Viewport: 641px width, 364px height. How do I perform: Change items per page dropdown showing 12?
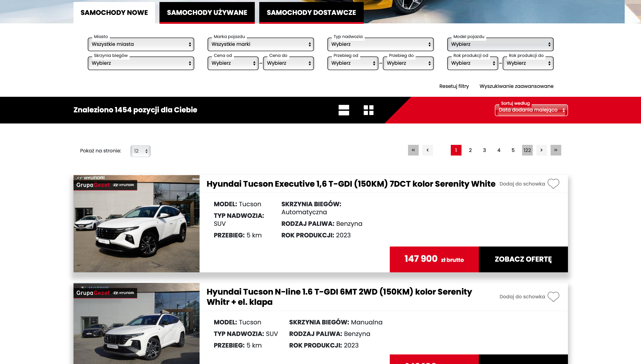[140, 151]
